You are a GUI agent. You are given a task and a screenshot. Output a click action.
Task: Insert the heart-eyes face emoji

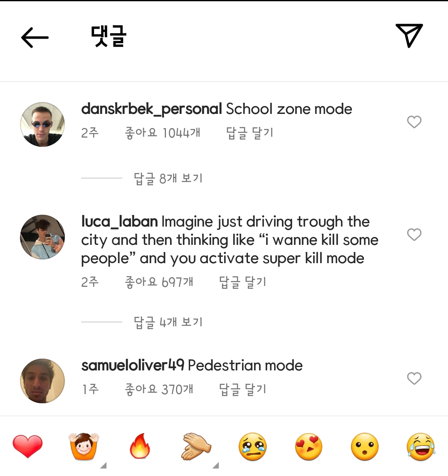[x=309, y=447]
